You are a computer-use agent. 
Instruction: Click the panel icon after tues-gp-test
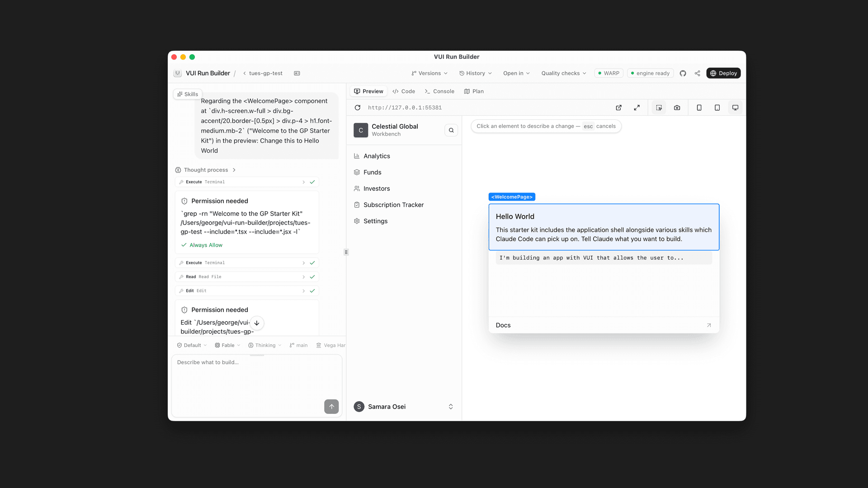point(297,73)
